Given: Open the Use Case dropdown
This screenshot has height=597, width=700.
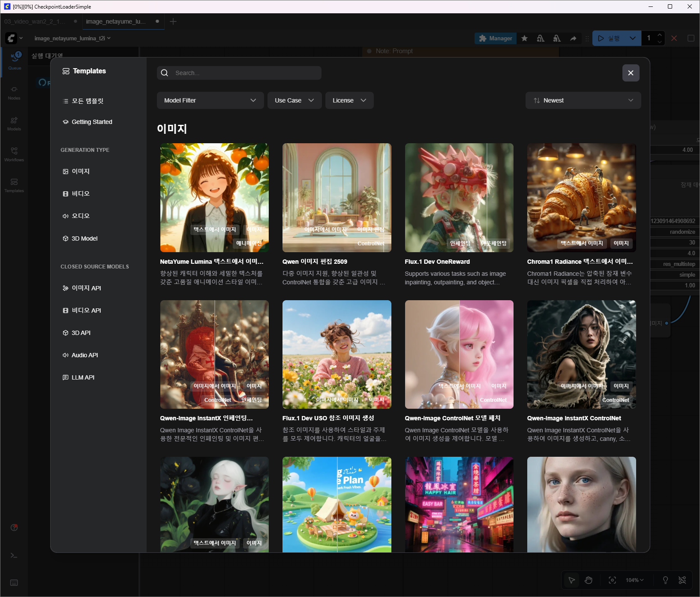Looking at the screenshot, I should click(x=294, y=100).
